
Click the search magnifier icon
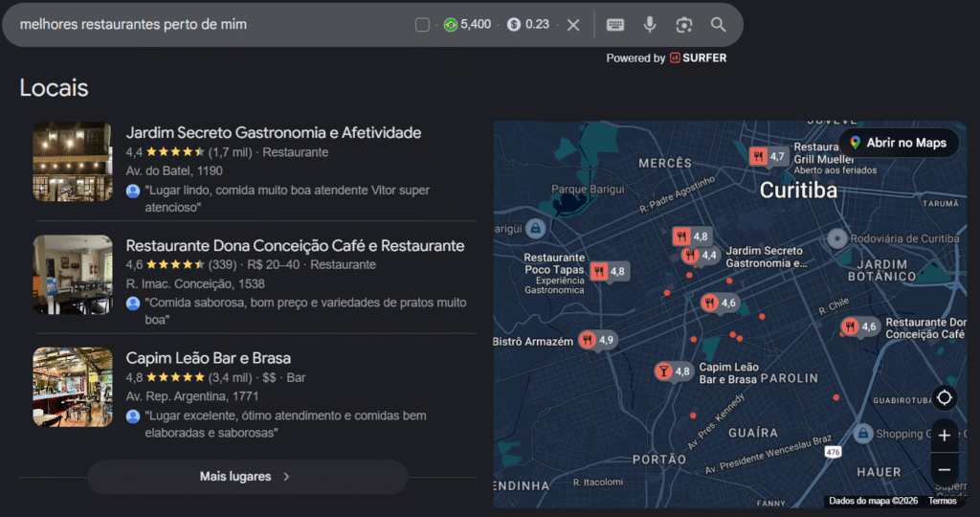(718, 25)
